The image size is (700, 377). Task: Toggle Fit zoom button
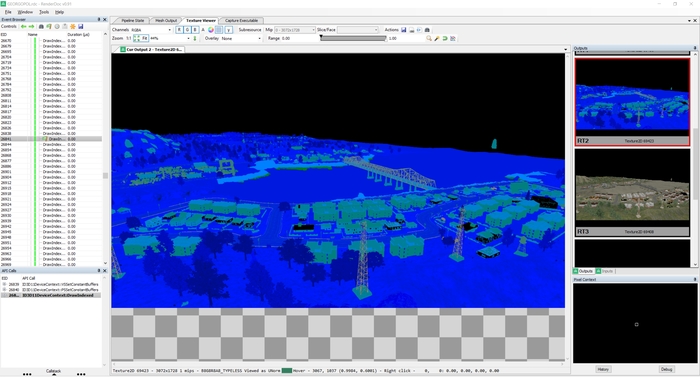141,38
